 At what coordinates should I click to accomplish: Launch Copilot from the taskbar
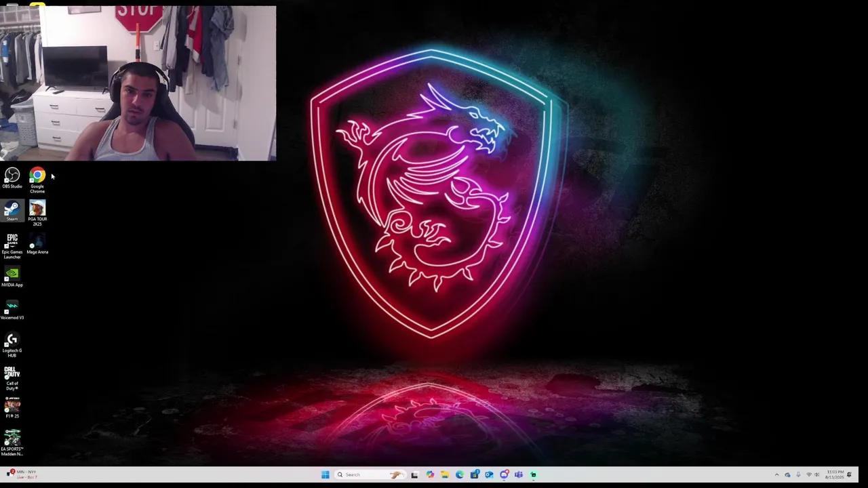(430, 474)
